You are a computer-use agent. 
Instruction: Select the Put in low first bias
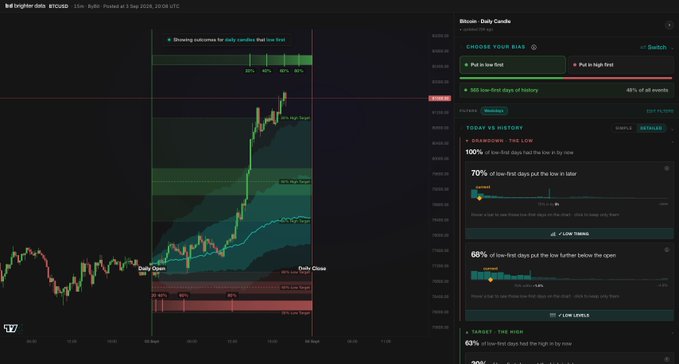point(513,64)
